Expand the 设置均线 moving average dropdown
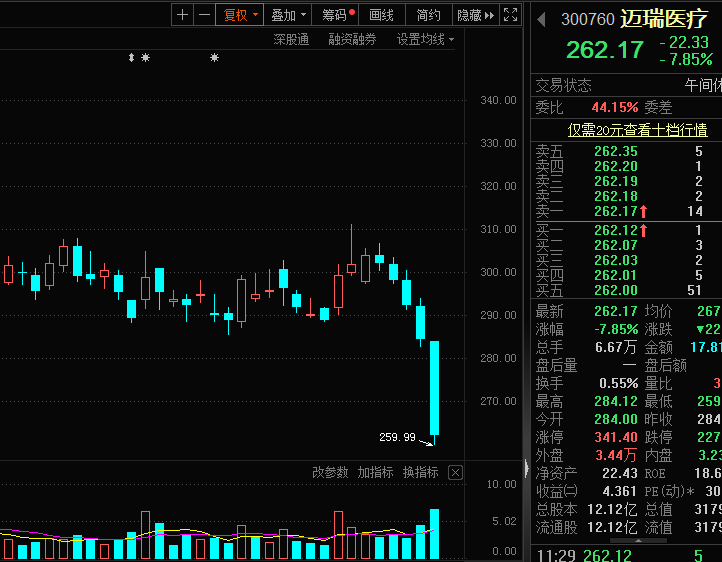This screenshot has width=722, height=562. coord(424,39)
